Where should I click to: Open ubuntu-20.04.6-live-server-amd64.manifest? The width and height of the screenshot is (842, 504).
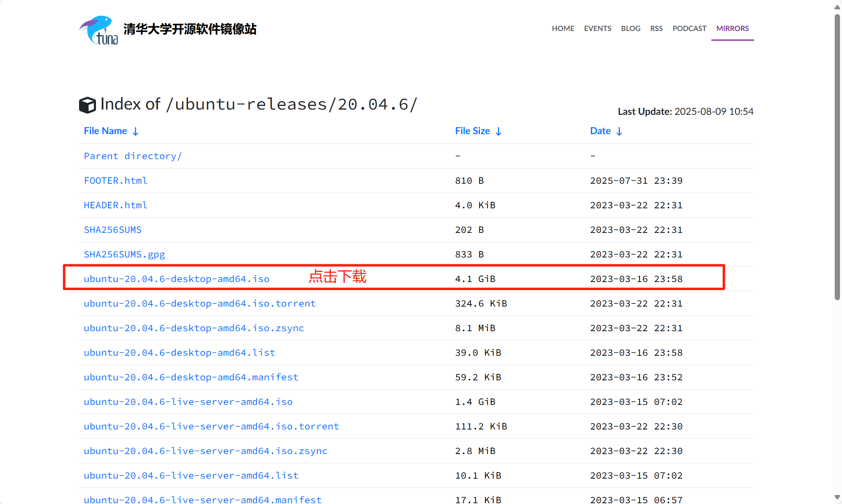point(203,500)
